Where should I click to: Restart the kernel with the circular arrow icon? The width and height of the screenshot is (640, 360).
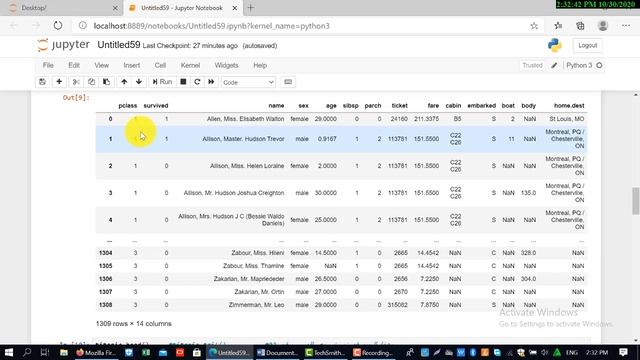click(x=197, y=82)
